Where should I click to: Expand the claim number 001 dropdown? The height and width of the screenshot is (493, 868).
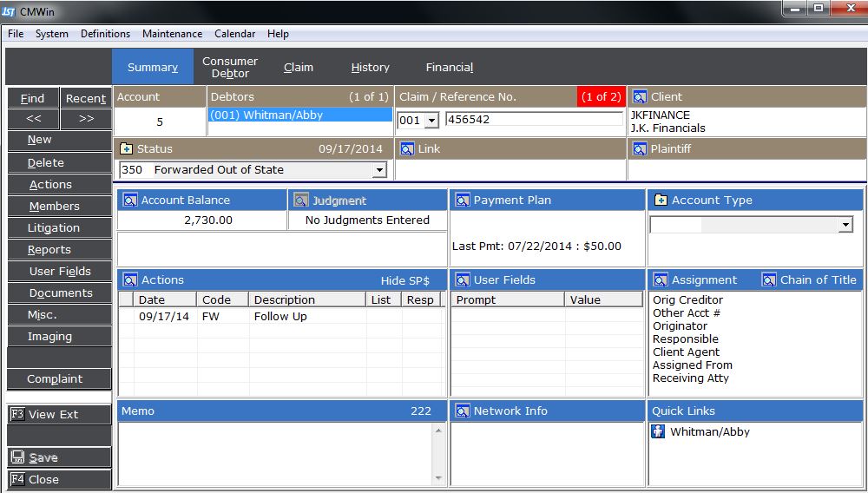pyautogui.click(x=431, y=121)
